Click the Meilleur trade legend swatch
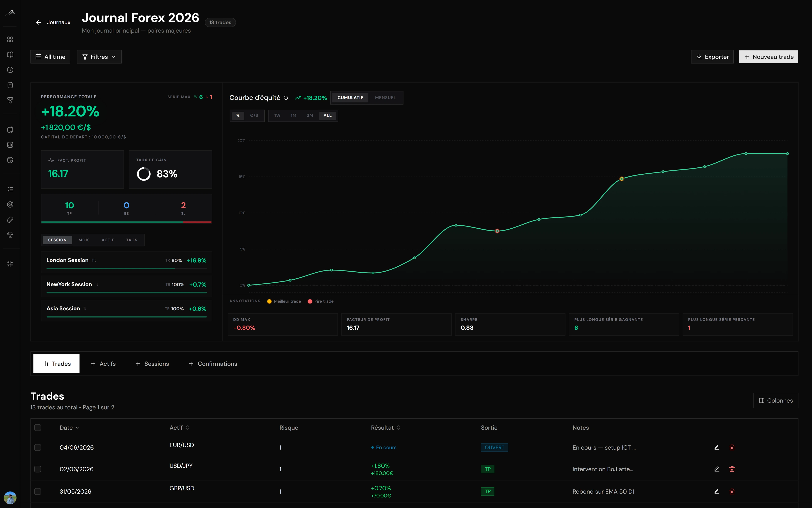812x508 pixels. pyautogui.click(x=269, y=301)
